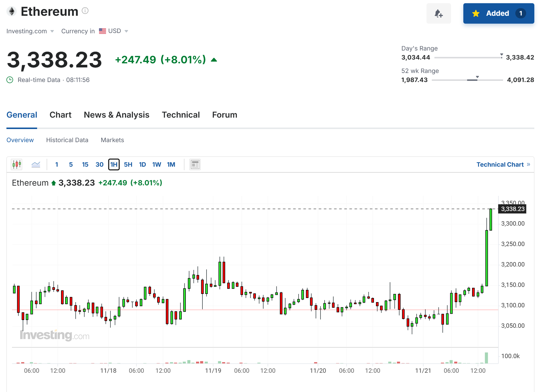Viewport: 539px width, 392px height.
Task: Open the Technical Chart link
Action: [503, 165]
